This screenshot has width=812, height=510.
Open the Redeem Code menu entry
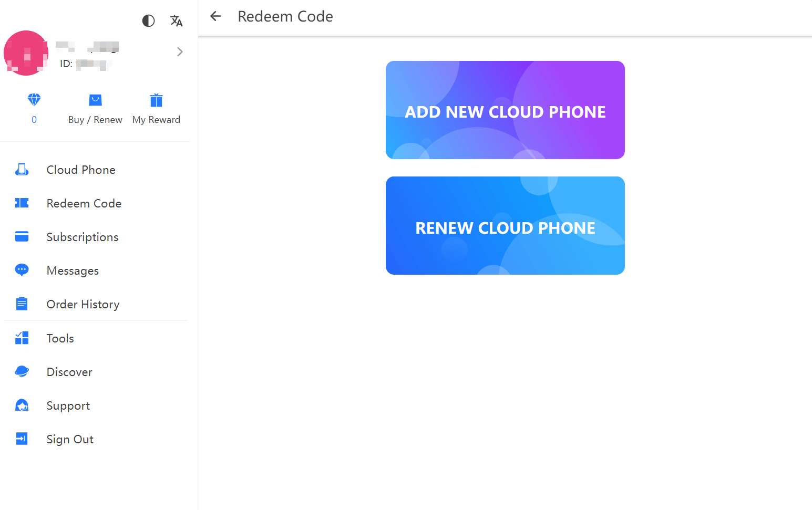tap(84, 203)
